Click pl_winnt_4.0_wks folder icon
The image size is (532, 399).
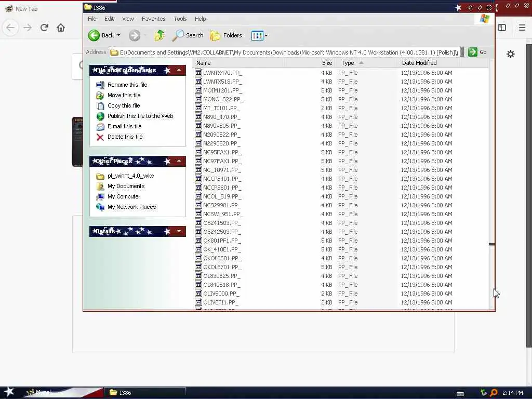point(100,176)
